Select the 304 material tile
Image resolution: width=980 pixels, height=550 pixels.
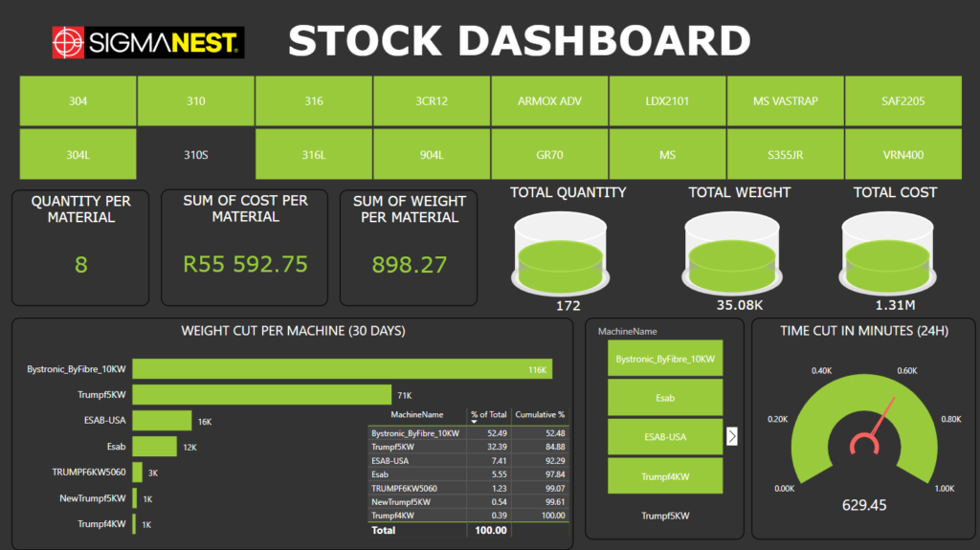click(78, 101)
